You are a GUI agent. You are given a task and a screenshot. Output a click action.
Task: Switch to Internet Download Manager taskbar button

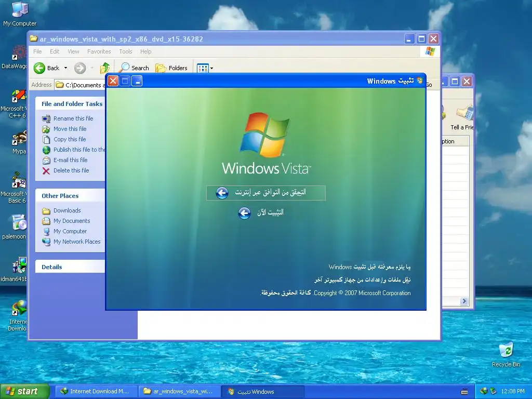pos(96,392)
